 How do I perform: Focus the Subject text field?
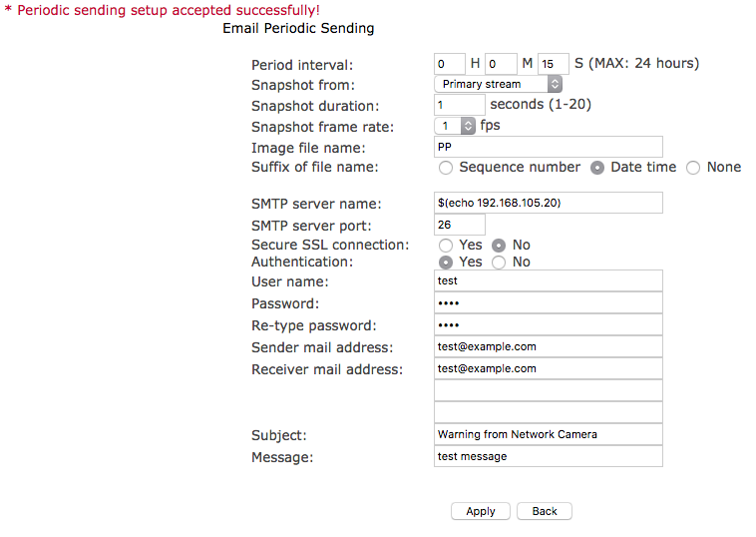click(x=549, y=434)
